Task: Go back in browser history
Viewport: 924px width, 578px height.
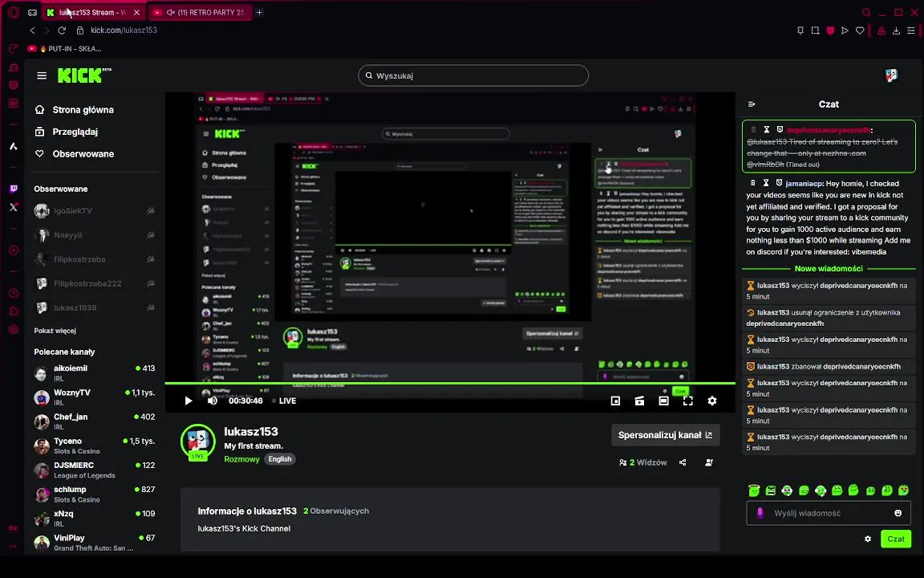Action: tap(32, 30)
